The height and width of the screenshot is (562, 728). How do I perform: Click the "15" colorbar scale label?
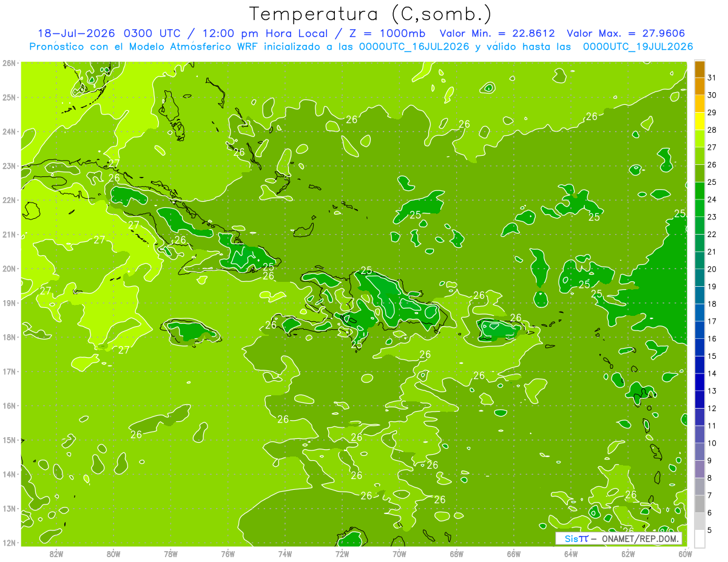[712, 356]
